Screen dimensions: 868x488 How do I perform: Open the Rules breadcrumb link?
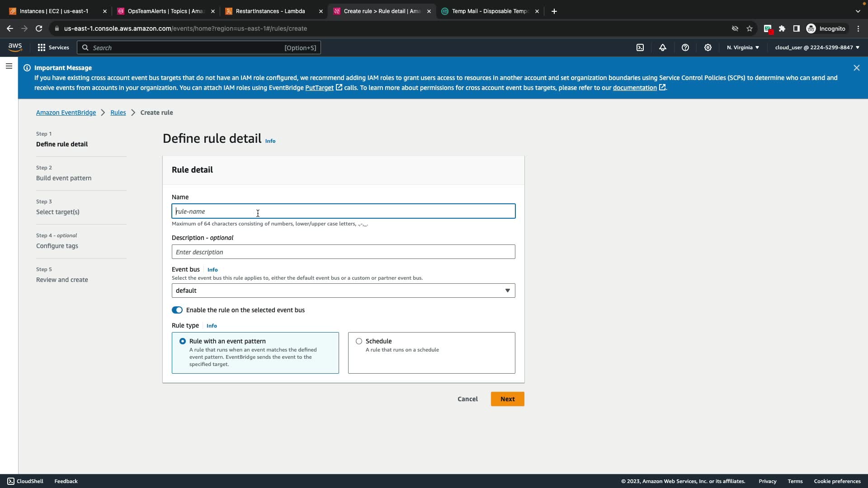118,113
